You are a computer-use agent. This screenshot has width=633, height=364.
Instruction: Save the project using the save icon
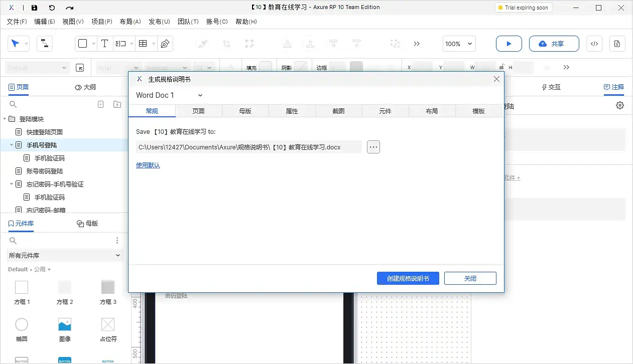(34, 7)
